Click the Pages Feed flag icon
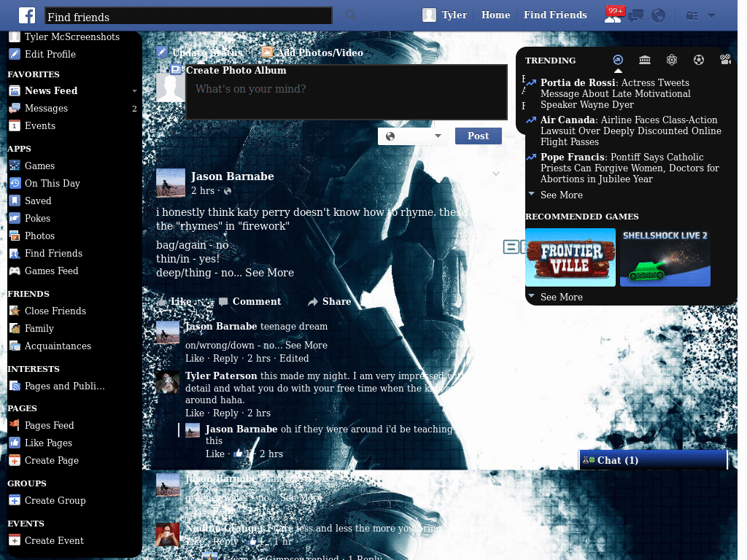 coord(15,425)
